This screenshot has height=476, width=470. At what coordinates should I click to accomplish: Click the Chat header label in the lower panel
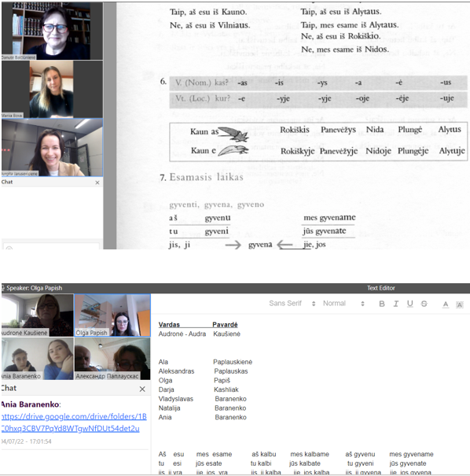9,388
